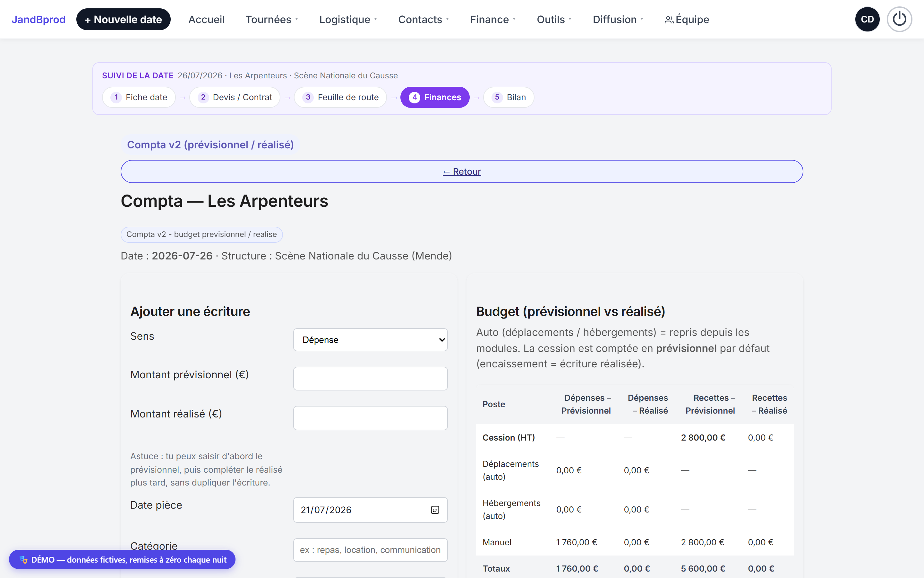The width and height of the screenshot is (924, 578).
Task: Expand the Contacts menu
Action: (x=423, y=20)
